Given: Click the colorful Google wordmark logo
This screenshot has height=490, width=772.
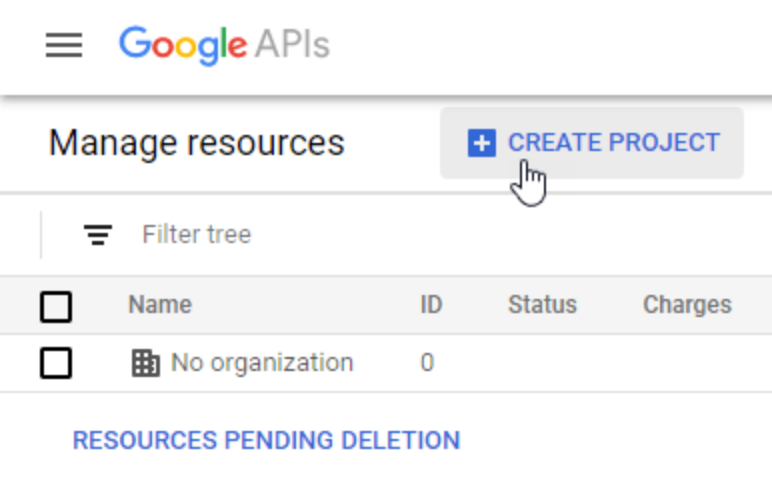Looking at the screenshot, I should 182,45.
